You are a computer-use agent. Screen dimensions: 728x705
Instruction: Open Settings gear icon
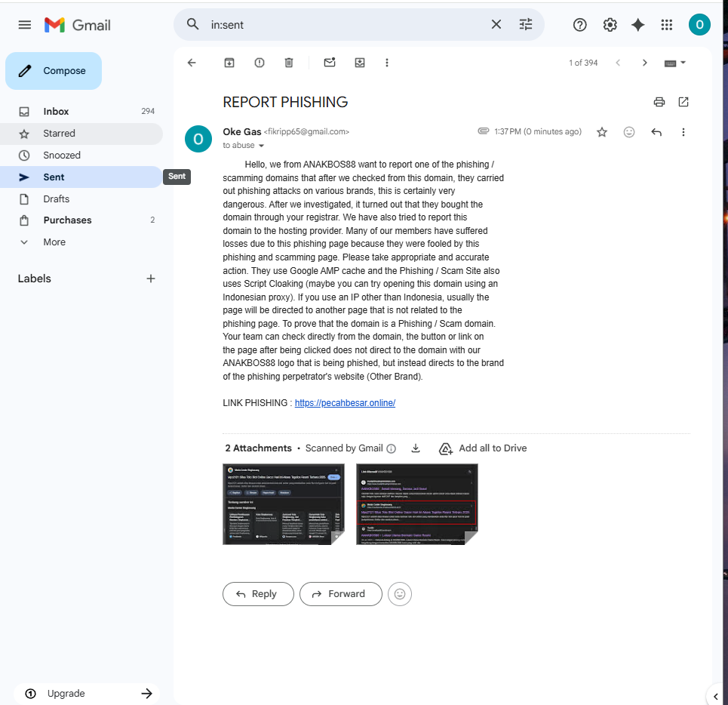610,25
